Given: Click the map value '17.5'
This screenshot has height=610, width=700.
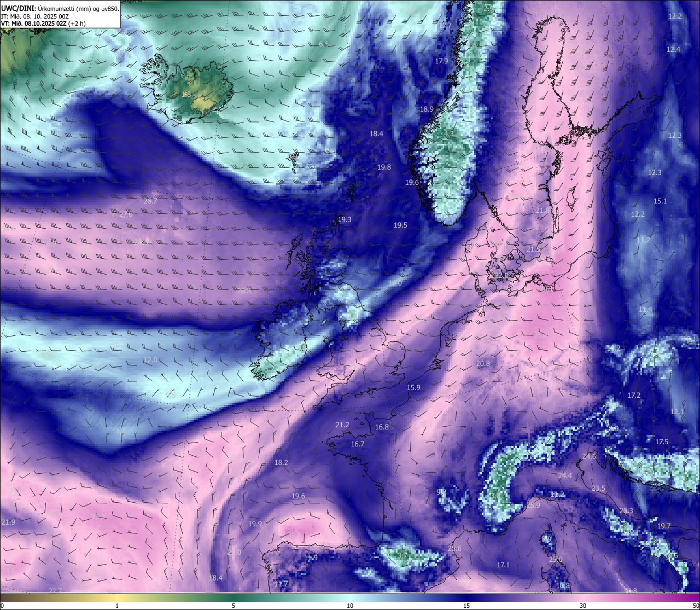Looking at the screenshot, I should point(662,442).
